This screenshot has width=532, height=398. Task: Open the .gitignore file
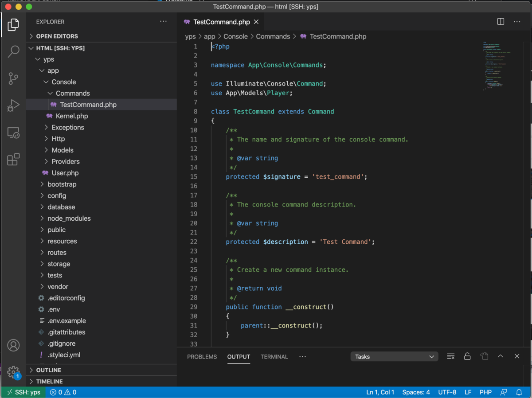coord(101,343)
